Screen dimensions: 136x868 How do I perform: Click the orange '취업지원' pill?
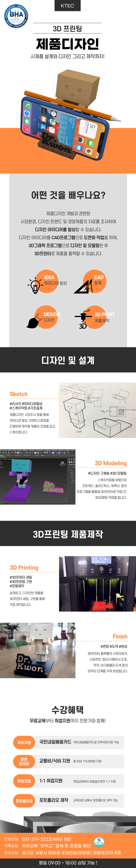(x=24, y=781)
